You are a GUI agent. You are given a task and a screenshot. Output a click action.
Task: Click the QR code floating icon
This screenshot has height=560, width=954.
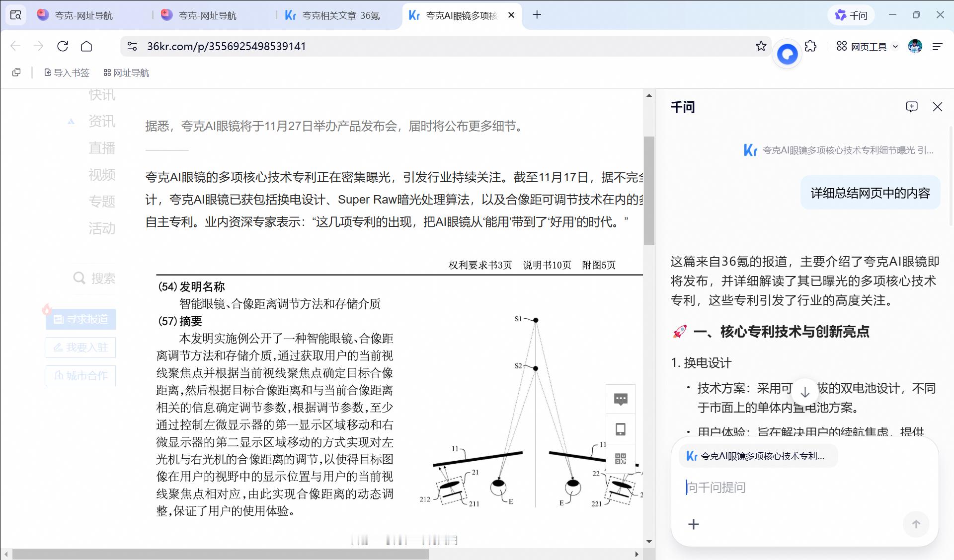click(x=621, y=458)
